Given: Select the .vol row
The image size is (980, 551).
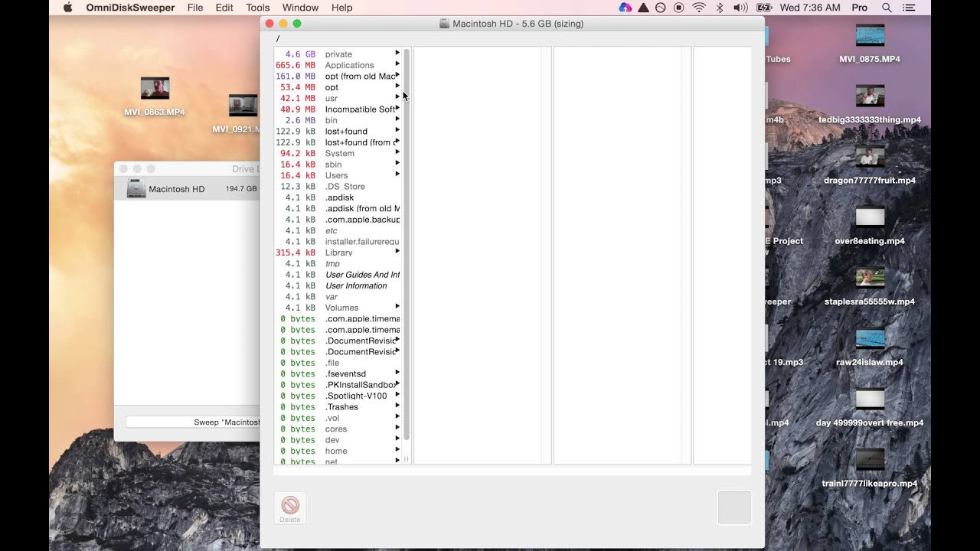Looking at the screenshot, I should tap(338, 418).
